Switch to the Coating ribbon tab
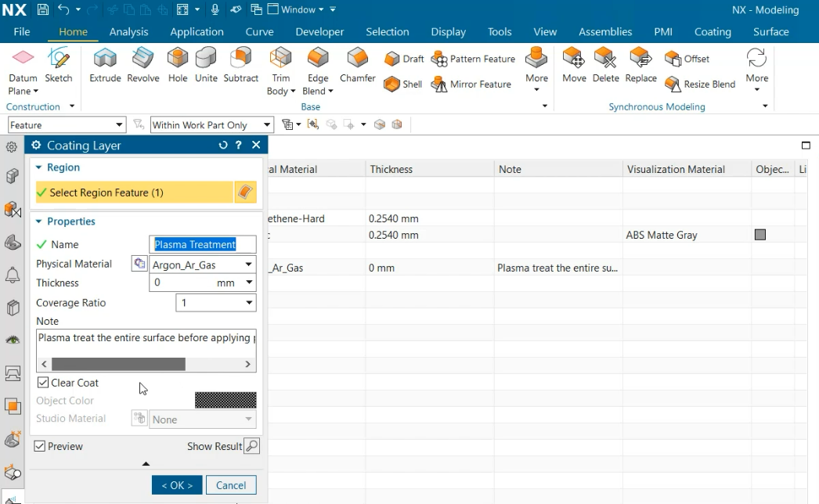819x504 pixels. [x=712, y=32]
